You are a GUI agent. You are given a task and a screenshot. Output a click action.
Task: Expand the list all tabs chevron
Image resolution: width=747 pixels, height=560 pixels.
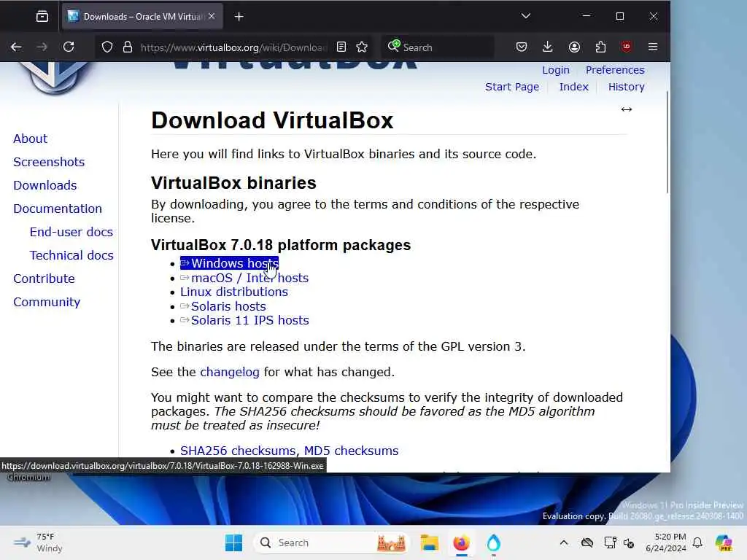[525, 16]
